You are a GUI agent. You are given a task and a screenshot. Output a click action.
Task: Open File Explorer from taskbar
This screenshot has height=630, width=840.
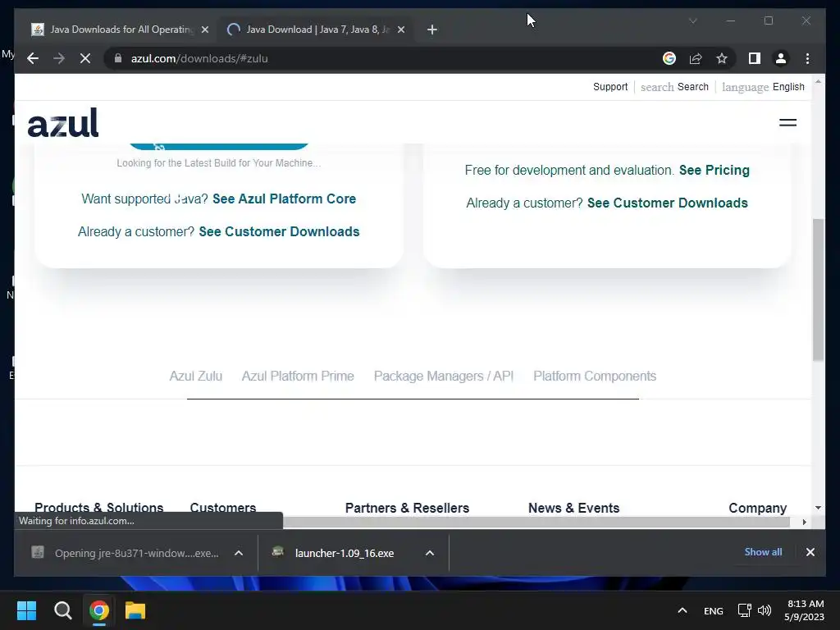pyautogui.click(x=135, y=610)
